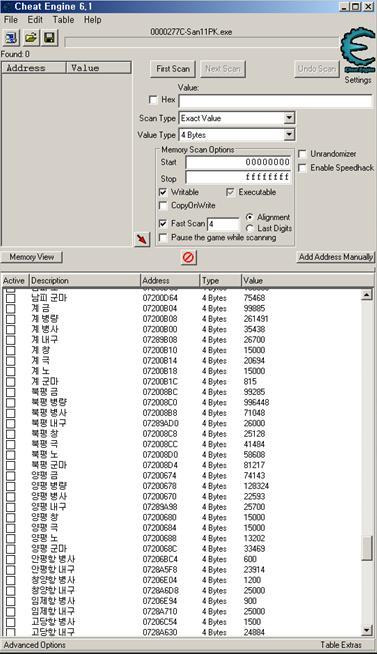Select the Last Digits radio button

pyautogui.click(x=249, y=228)
